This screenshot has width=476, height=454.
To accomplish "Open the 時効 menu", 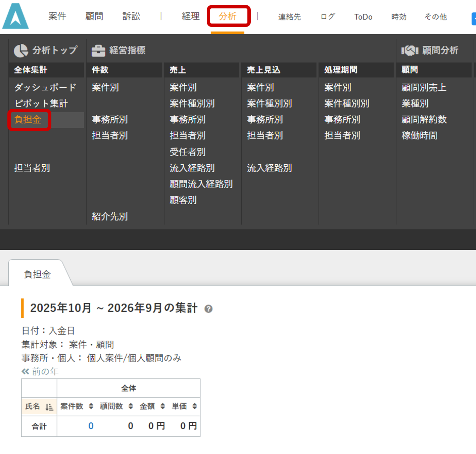I will (399, 17).
